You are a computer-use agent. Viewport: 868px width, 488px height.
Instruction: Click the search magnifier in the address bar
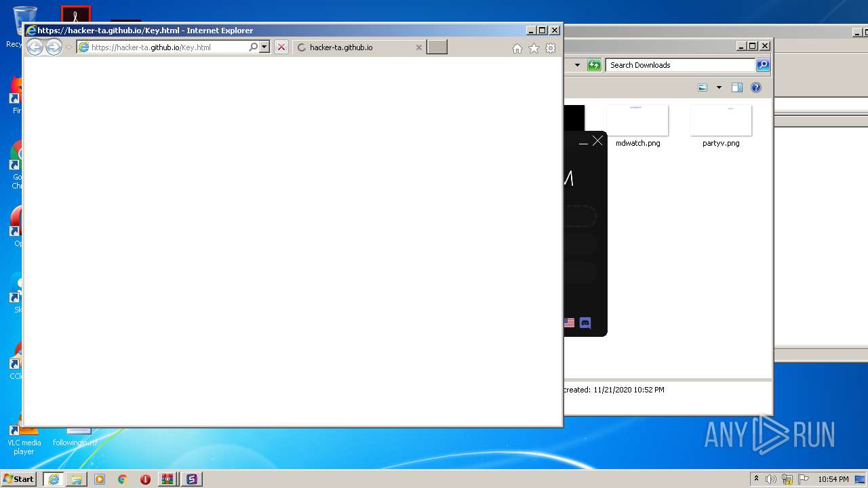click(254, 47)
